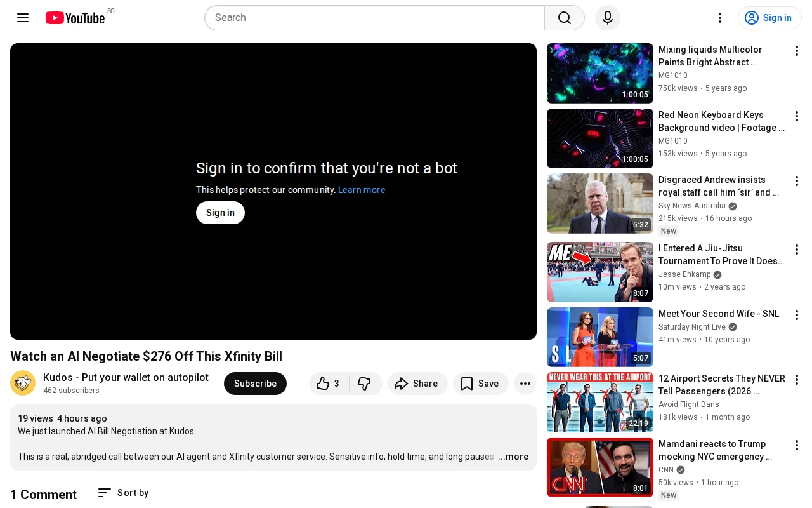
Task: Click Sign in button in top header
Action: (x=769, y=18)
